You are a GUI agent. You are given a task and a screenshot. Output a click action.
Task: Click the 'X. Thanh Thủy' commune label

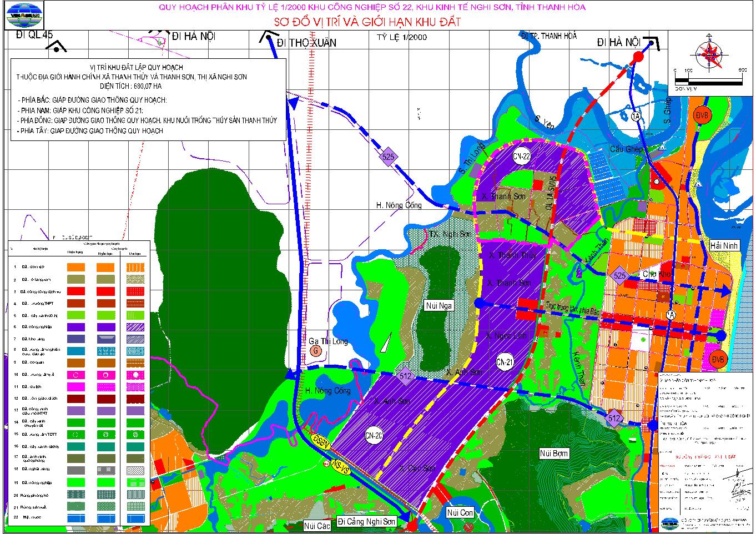click(514, 255)
